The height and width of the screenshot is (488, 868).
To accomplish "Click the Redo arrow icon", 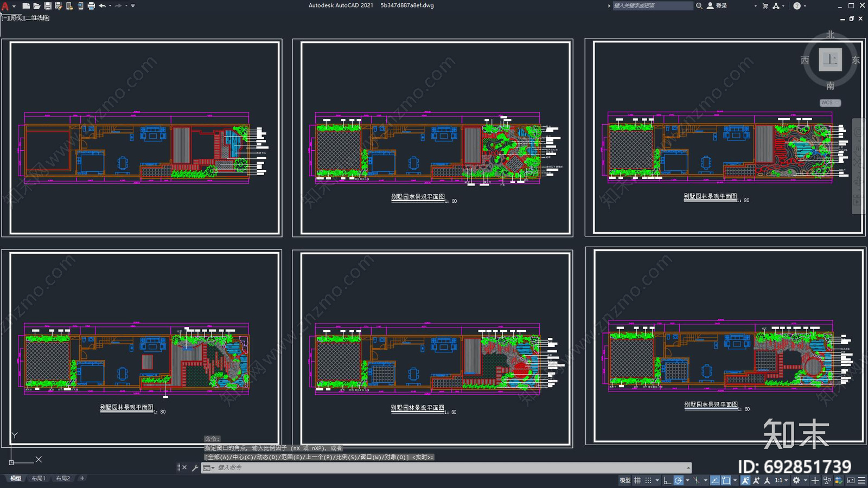I will [x=118, y=6].
